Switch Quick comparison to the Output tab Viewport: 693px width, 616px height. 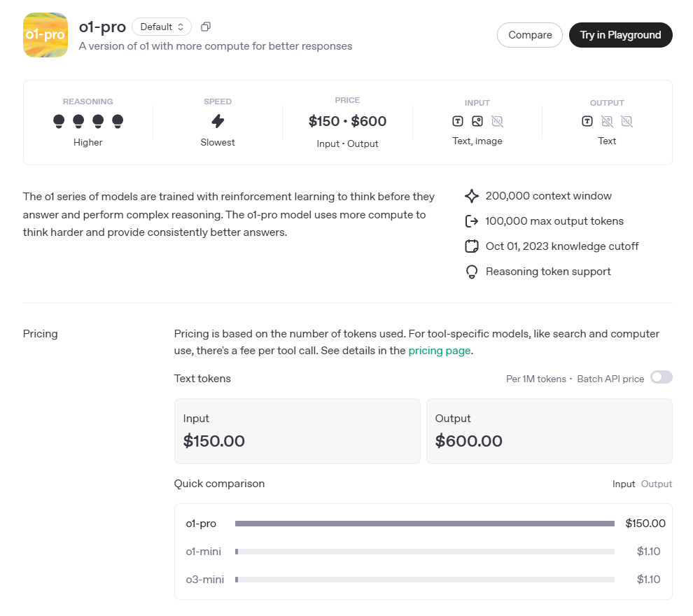(657, 484)
